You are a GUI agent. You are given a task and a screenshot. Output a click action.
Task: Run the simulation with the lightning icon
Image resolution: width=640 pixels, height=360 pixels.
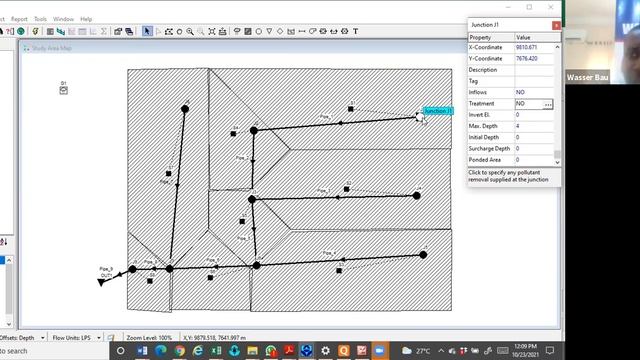tap(36, 31)
